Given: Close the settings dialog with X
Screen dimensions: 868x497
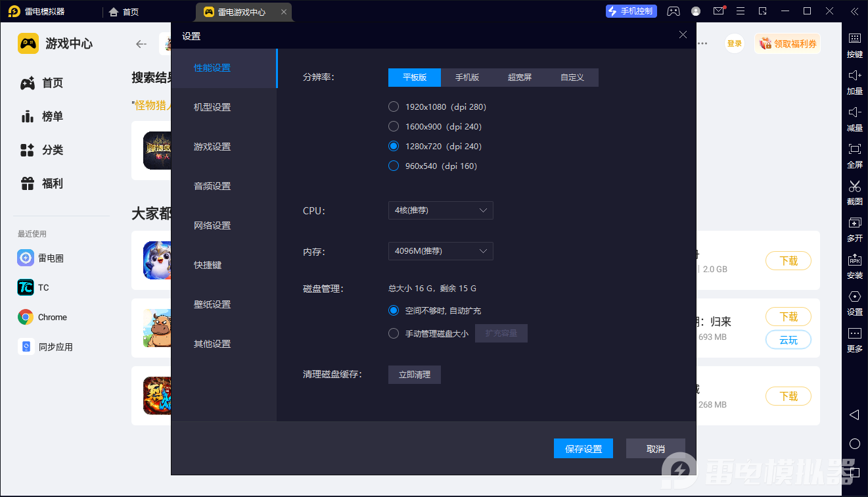Looking at the screenshot, I should [683, 35].
